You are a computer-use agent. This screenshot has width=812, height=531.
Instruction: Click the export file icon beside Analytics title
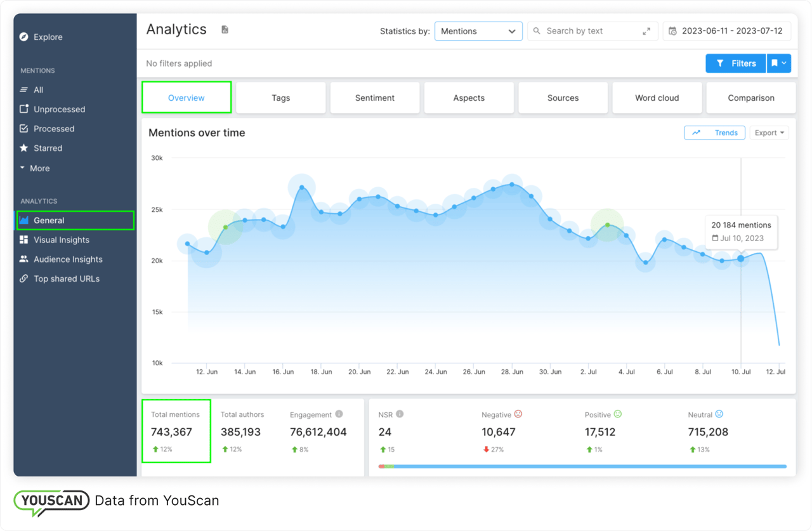coord(225,30)
